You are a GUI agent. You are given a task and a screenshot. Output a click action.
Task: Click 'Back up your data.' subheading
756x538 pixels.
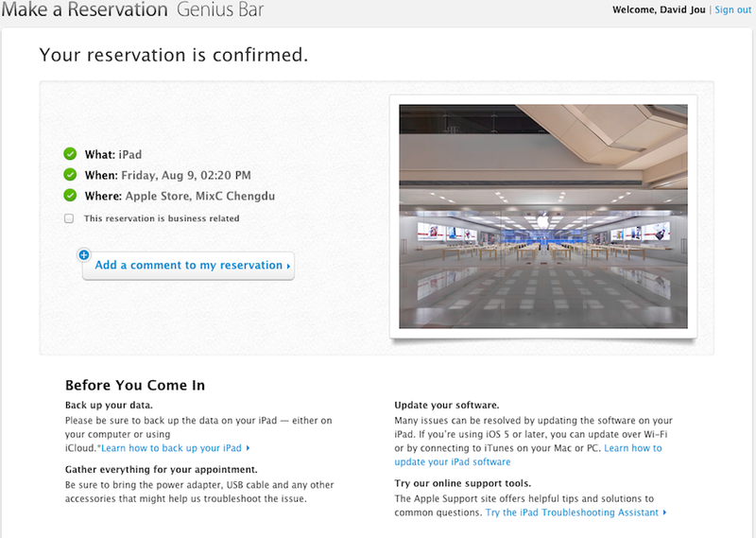point(109,406)
